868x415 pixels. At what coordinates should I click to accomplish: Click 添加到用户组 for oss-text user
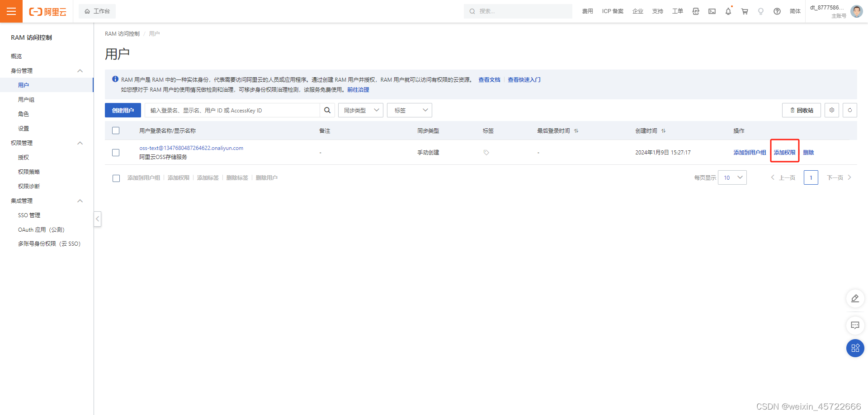[750, 153]
